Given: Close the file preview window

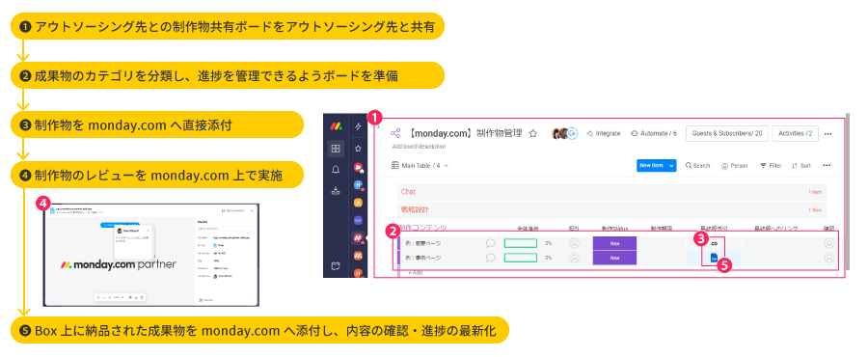Looking at the screenshot, I should click(253, 210).
